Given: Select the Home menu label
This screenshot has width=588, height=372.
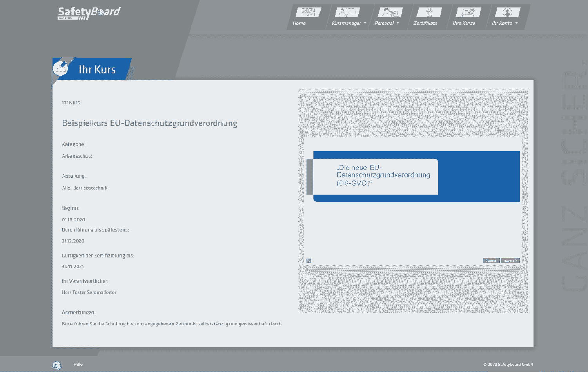Looking at the screenshot, I should point(299,23).
